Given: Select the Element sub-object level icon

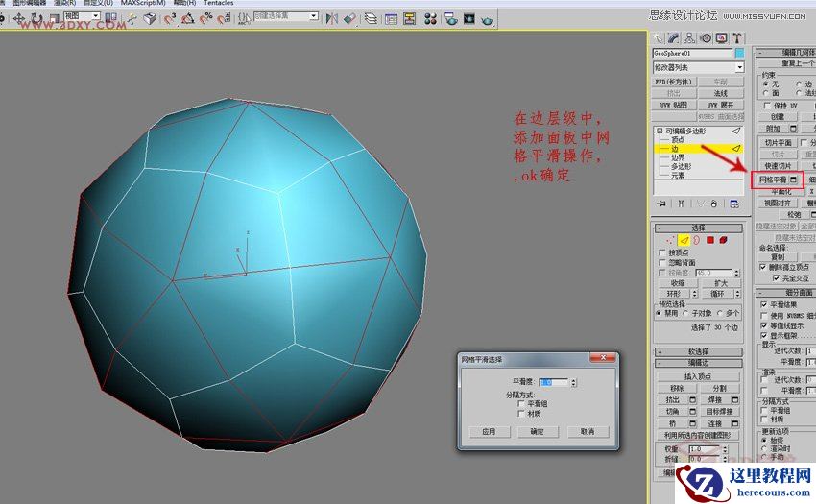Looking at the screenshot, I should [724, 240].
